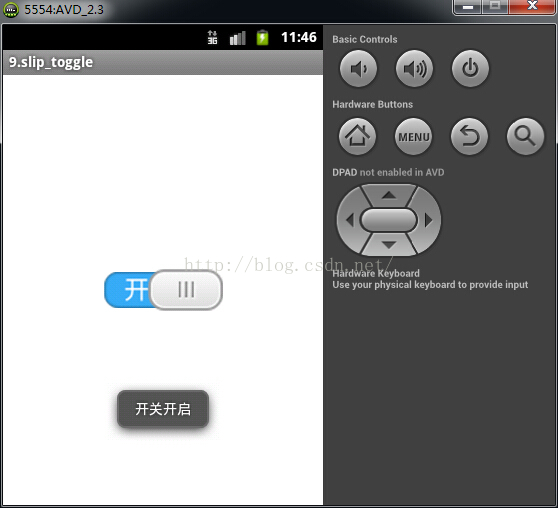558x508 pixels.
Task: Click the volume down emulator button
Action: click(358, 68)
